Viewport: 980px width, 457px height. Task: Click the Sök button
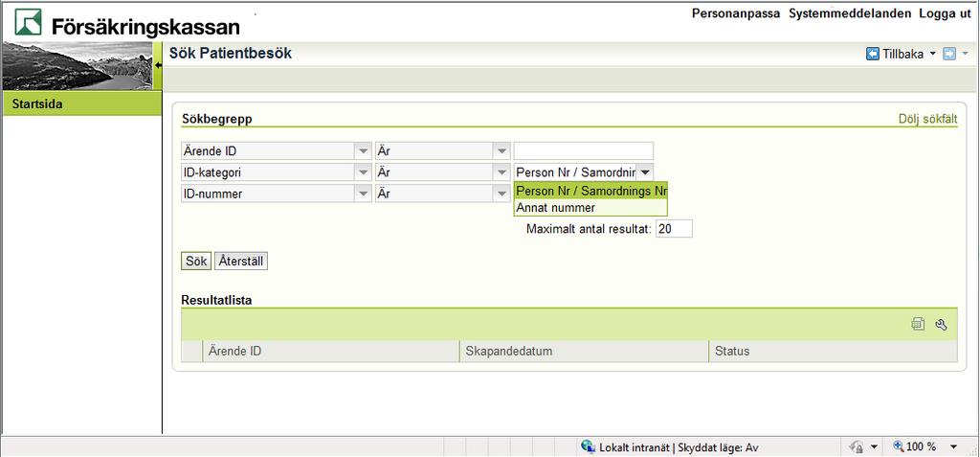pyautogui.click(x=196, y=261)
